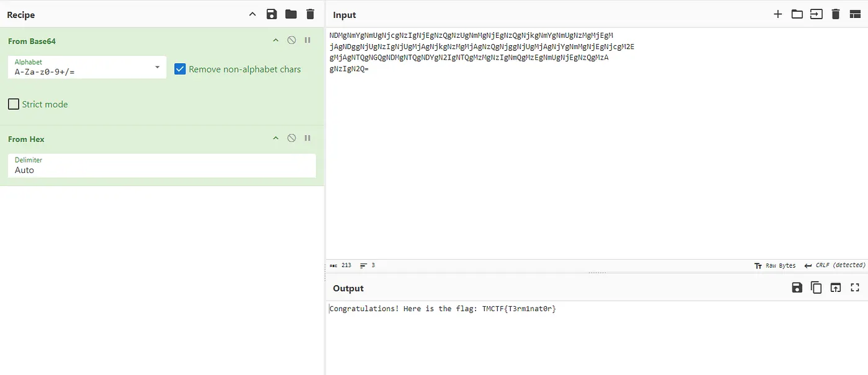Disable the From Base64 operation
Viewport: 868px width, 375px height.
point(291,40)
